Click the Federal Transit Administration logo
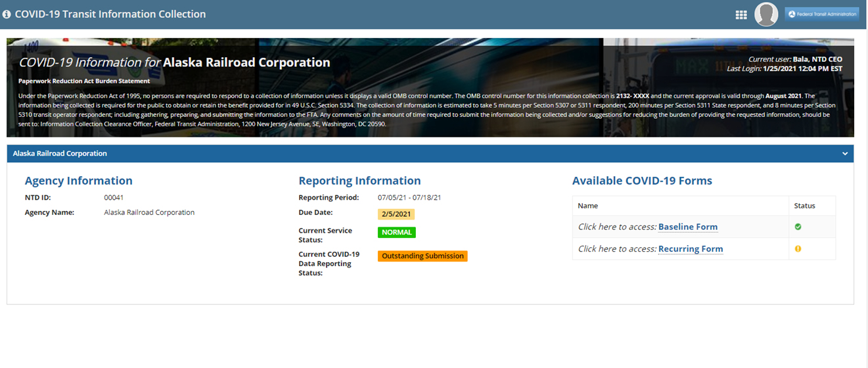868x368 pixels. (822, 14)
